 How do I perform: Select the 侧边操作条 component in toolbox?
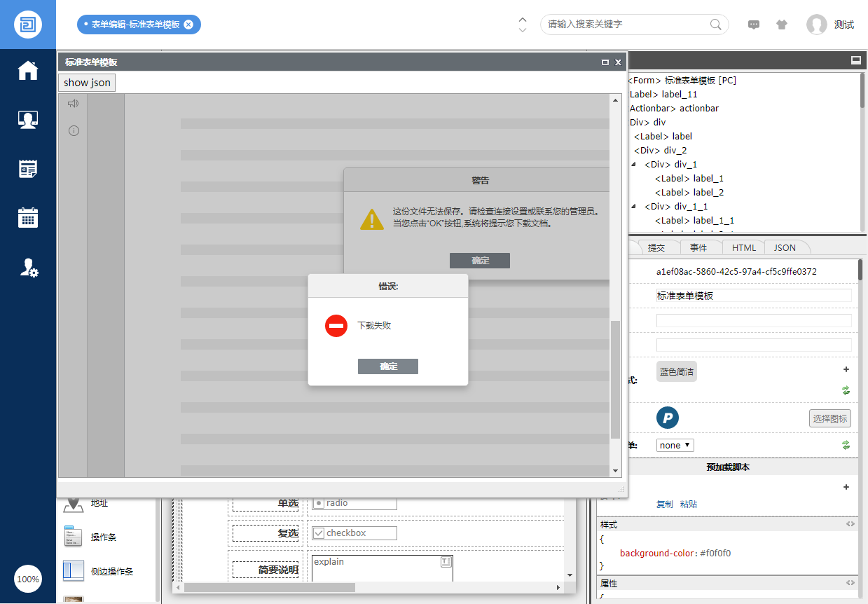tap(97, 571)
